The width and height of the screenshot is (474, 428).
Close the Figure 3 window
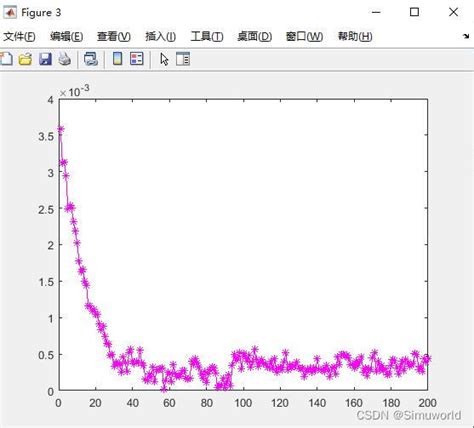pos(453,12)
